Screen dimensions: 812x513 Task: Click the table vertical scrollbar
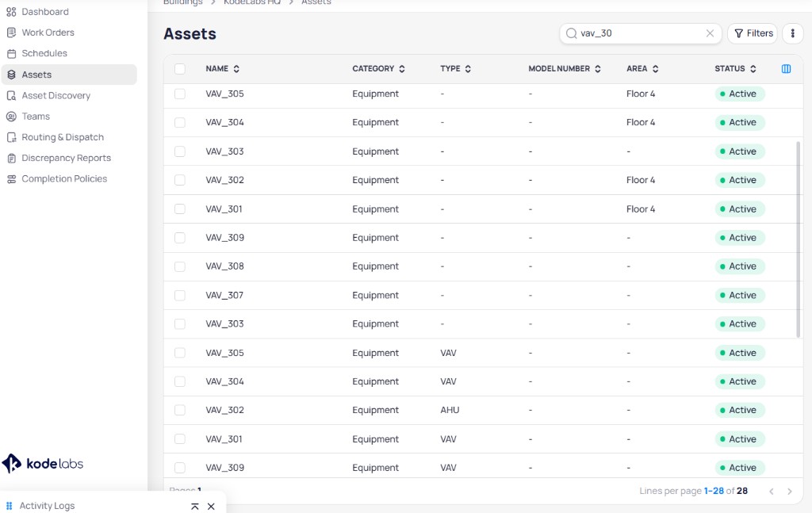[x=798, y=239]
